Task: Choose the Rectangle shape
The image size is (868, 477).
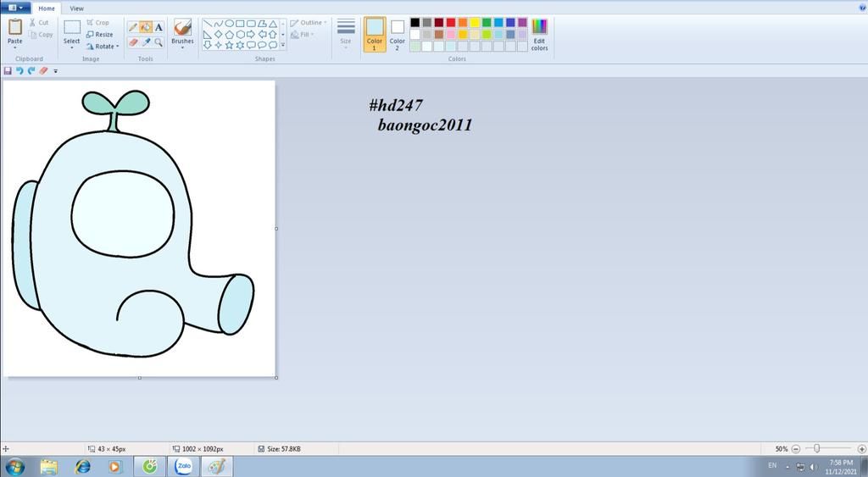Action: click(x=240, y=24)
